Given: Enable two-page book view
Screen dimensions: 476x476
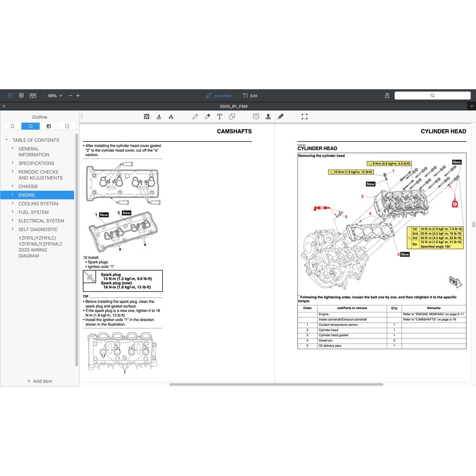Looking at the screenshot, I should pyautogui.click(x=33, y=96).
